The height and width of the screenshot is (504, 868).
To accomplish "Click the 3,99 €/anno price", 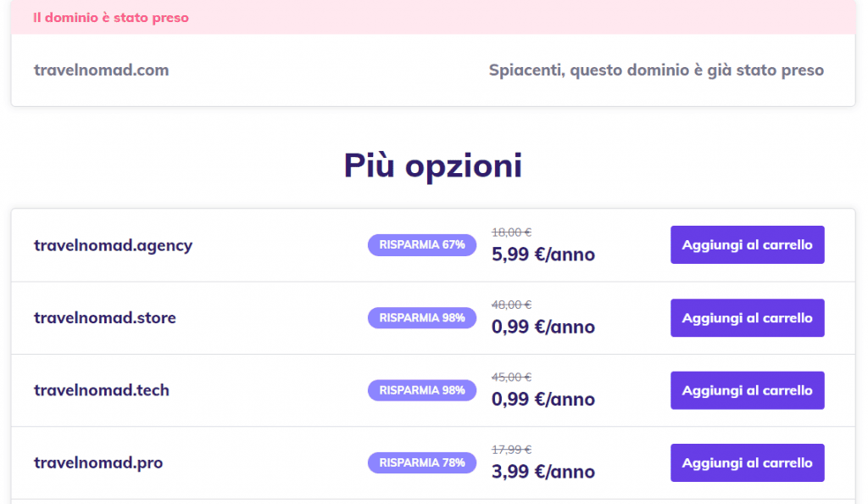I will (x=542, y=472).
